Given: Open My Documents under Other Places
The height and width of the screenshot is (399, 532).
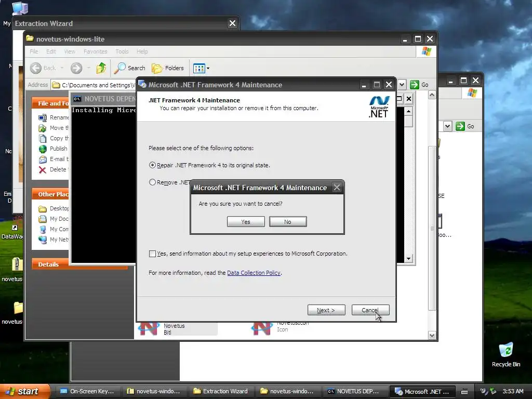Looking at the screenshot, I should [x=54, y=219].
